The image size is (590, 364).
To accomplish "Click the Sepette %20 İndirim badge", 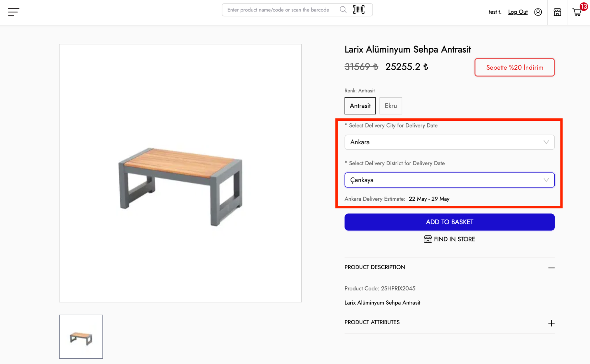I will [514, 68].
